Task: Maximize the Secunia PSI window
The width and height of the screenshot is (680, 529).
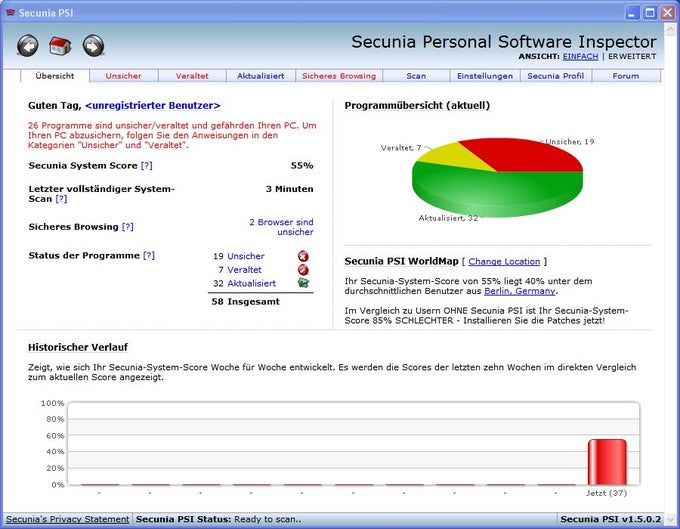Action: pos(650,13)
